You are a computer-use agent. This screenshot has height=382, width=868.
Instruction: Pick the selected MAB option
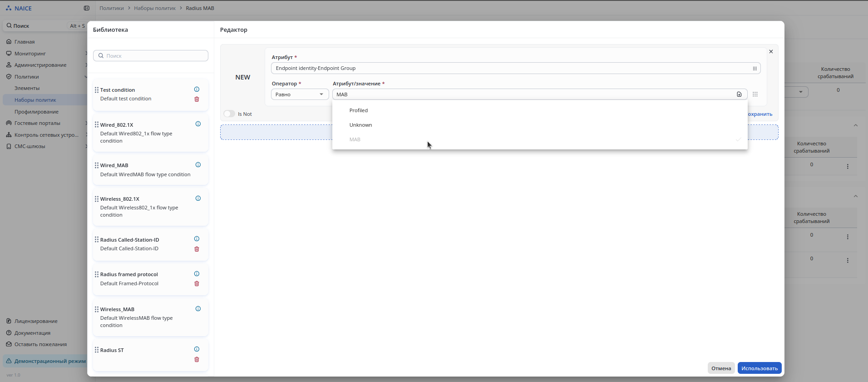(x=540, y=139)
